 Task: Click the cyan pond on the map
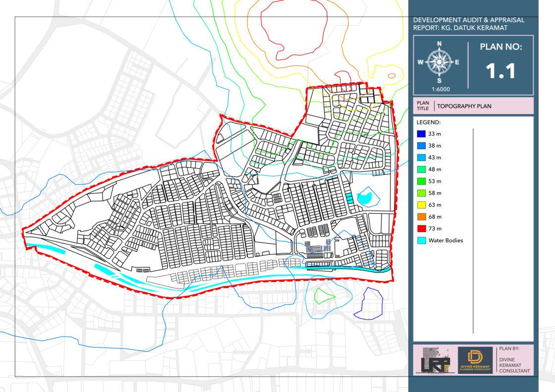(x=365, y=197)
